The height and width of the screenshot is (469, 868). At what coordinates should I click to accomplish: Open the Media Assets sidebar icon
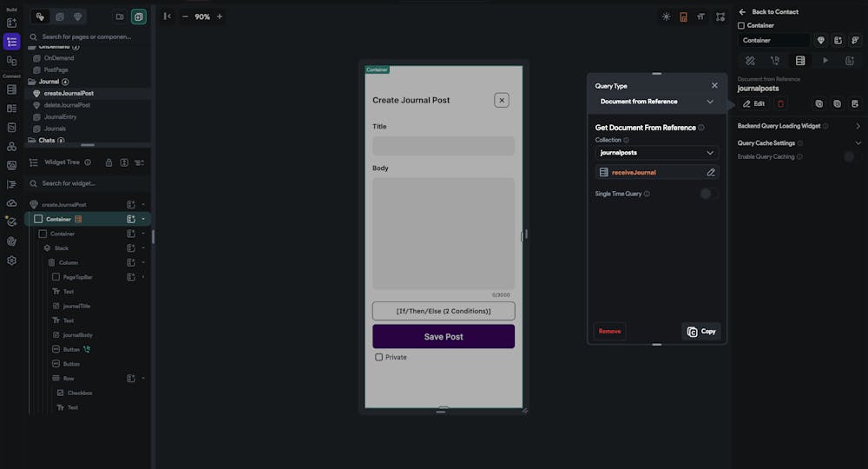[11, 166]
